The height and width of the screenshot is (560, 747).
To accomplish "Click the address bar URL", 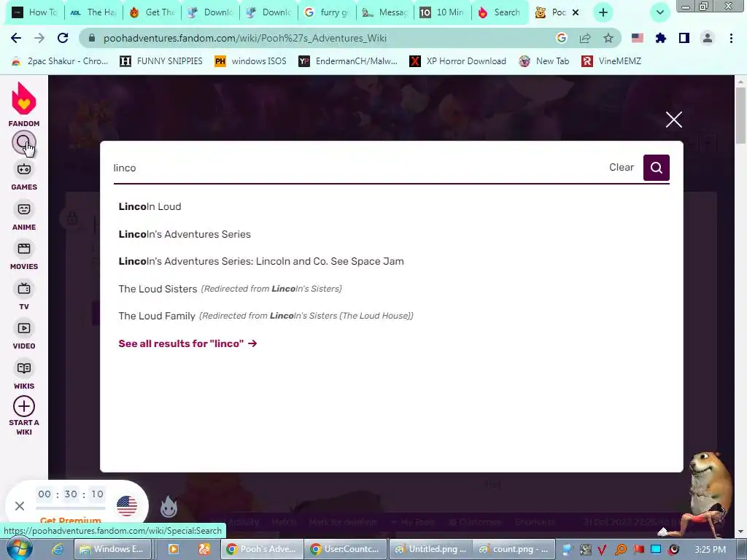I will point(245,38).
